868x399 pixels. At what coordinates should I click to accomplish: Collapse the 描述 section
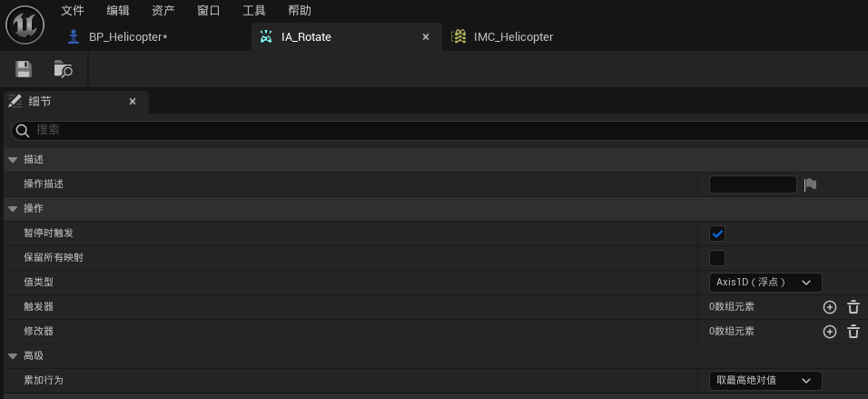(x=13, y=160)
